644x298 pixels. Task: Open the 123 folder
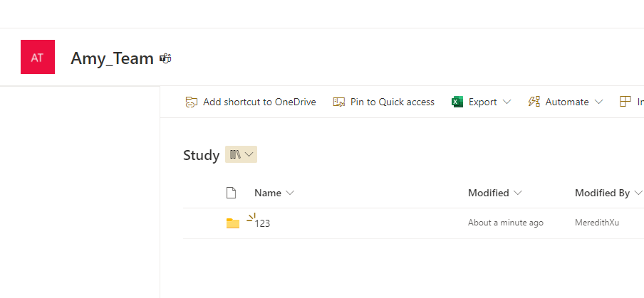coord(262,224)
